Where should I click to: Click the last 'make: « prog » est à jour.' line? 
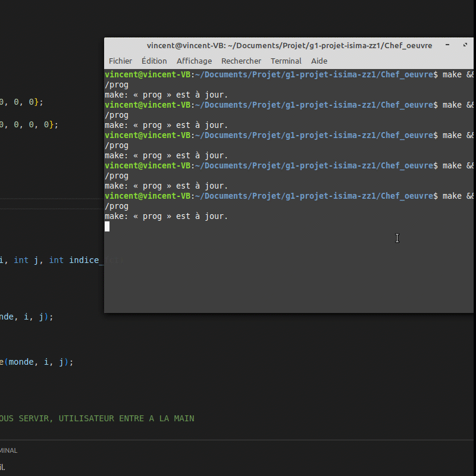pos(166,216)
